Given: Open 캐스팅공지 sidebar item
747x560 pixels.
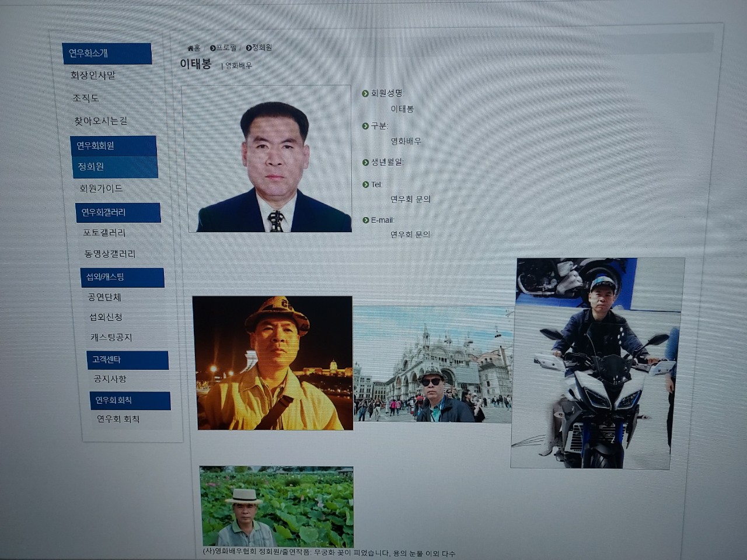Looking at the screenshot, I should point(111,337).
